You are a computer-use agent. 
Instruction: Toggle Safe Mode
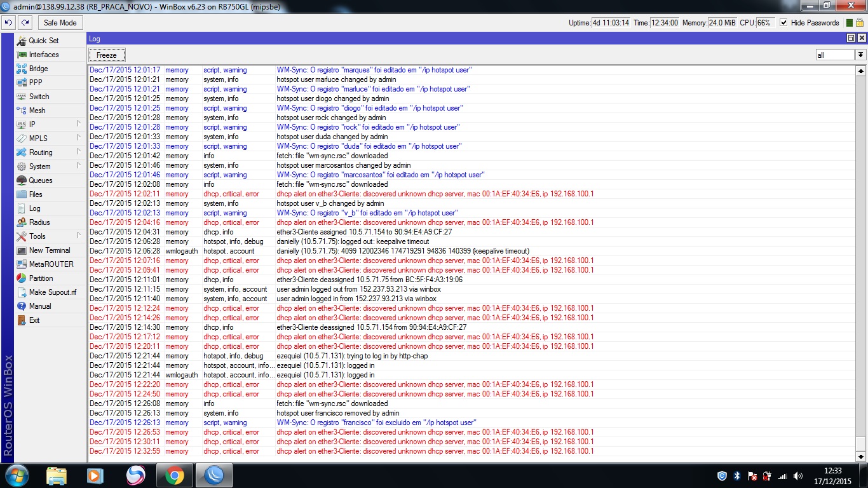coord(60,22)
